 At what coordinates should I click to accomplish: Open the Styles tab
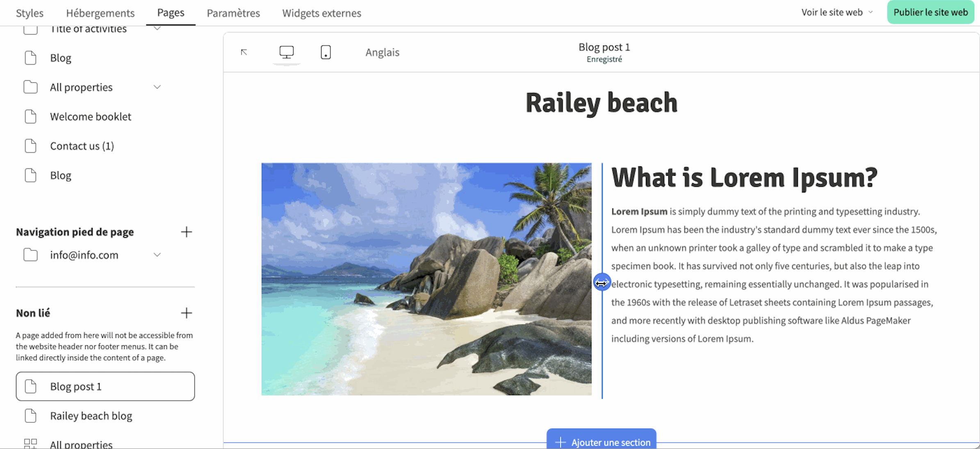(30, 13)
